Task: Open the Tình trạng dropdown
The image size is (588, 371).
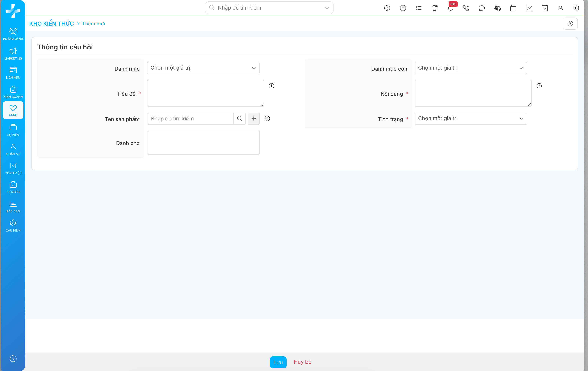Action: (471, 119)
